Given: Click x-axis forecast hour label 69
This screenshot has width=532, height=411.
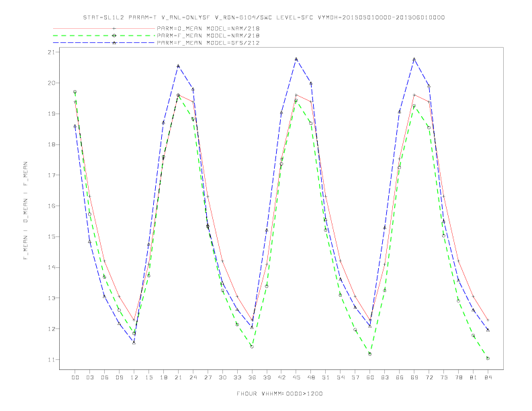Looking at the screenshot, I should coord(414,377).
